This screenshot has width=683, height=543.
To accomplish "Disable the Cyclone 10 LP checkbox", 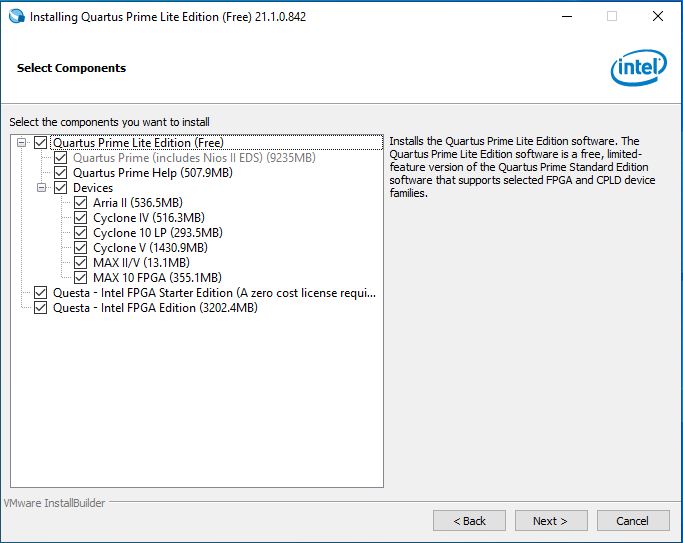I will [81, 233].
